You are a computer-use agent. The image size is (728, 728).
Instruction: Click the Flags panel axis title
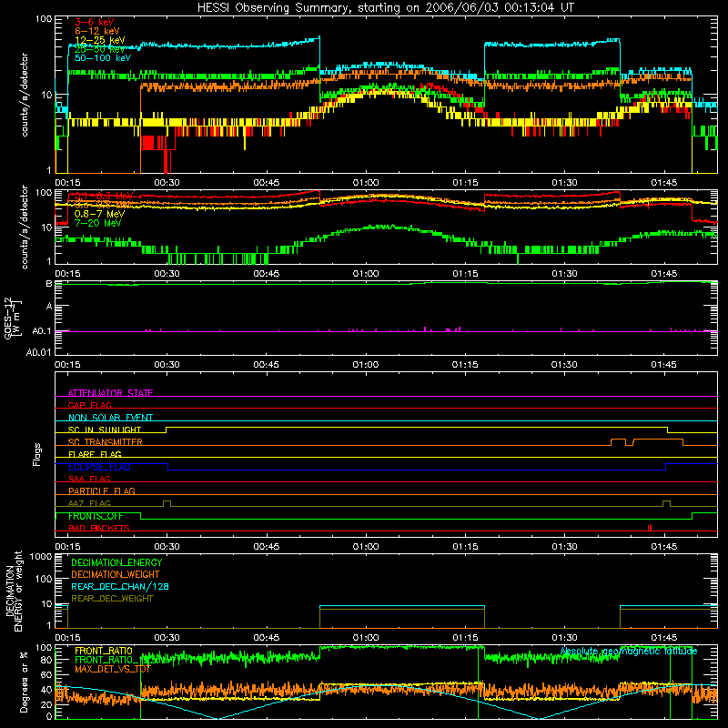click(x=37, y=454)
